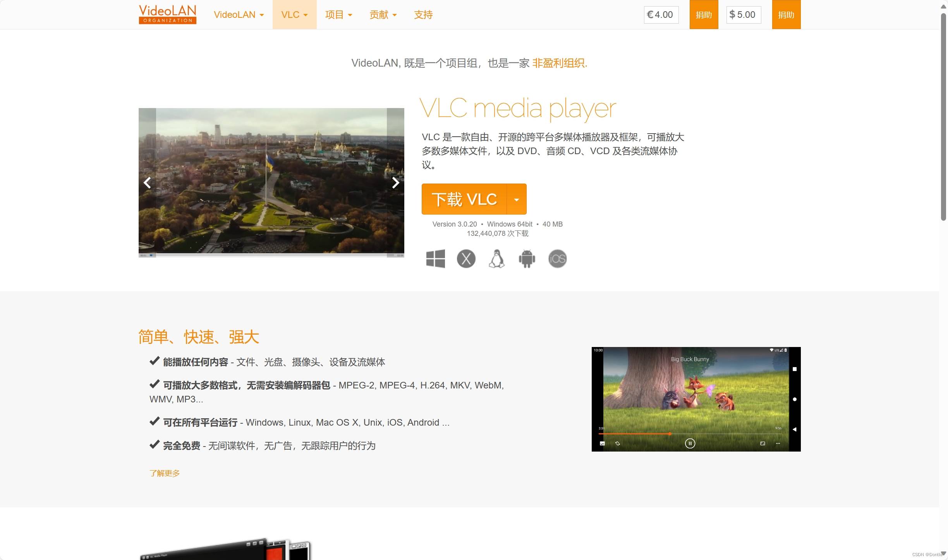Expand the 项目 menu
Image resolution: width=948 pixels, height=560 pixels.
(x=338, y=15)
